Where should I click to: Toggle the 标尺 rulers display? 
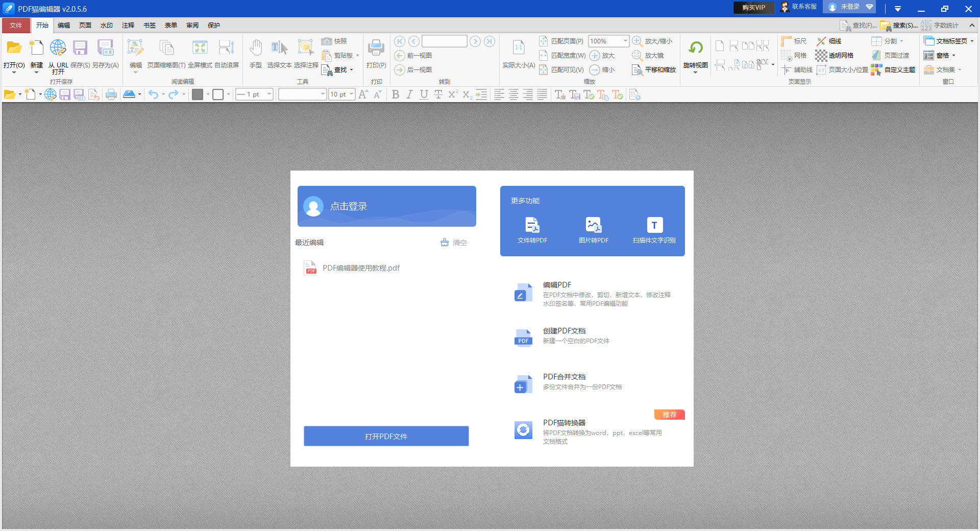coord(794,41)
